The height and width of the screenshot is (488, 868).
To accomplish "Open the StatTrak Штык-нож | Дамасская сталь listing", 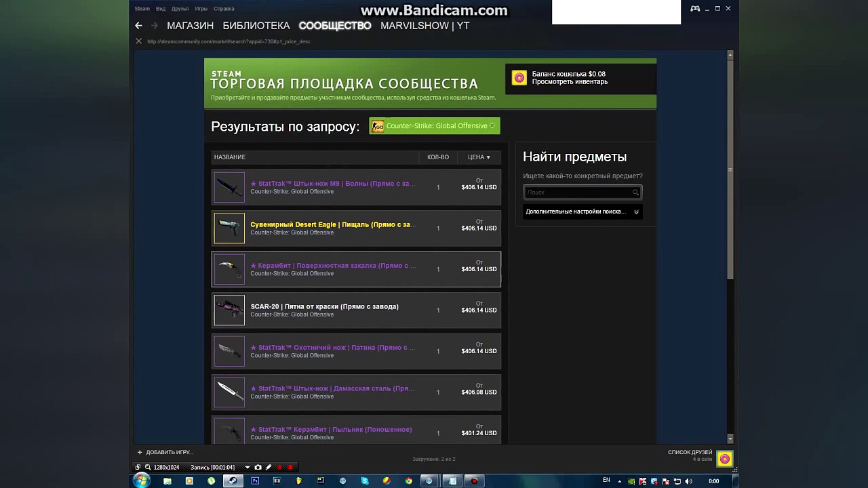I will pos(356,392).
